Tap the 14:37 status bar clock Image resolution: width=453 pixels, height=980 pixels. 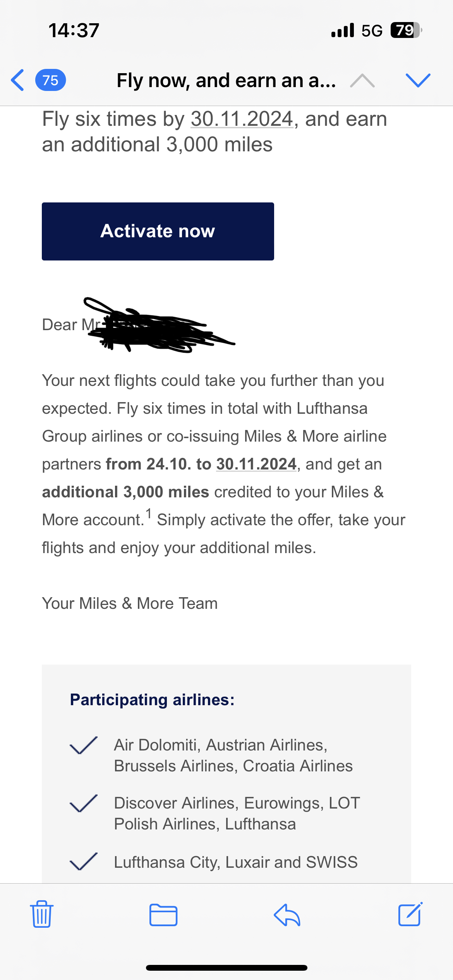coord(74,30)
